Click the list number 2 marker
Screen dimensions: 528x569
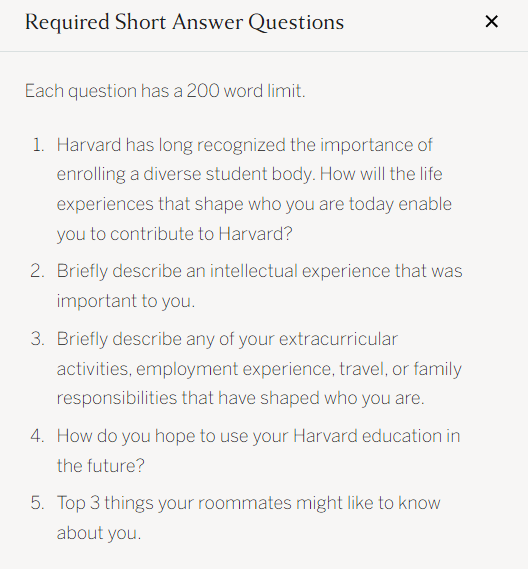pyautogui.click(x=38, y=271)
